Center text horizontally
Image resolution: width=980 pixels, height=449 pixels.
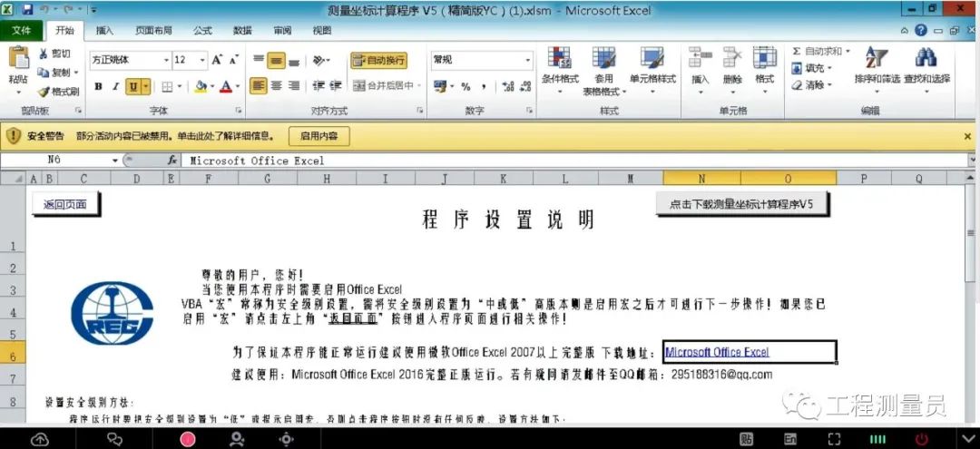tap(276, 85)
